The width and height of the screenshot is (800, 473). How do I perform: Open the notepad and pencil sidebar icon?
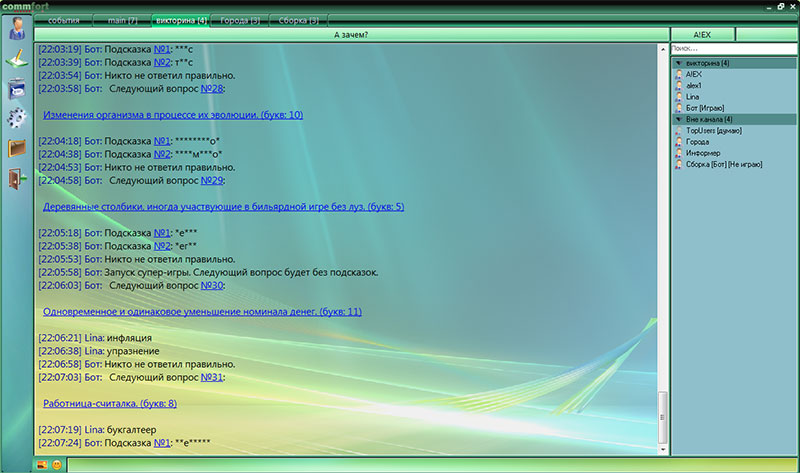click(17, 59)
